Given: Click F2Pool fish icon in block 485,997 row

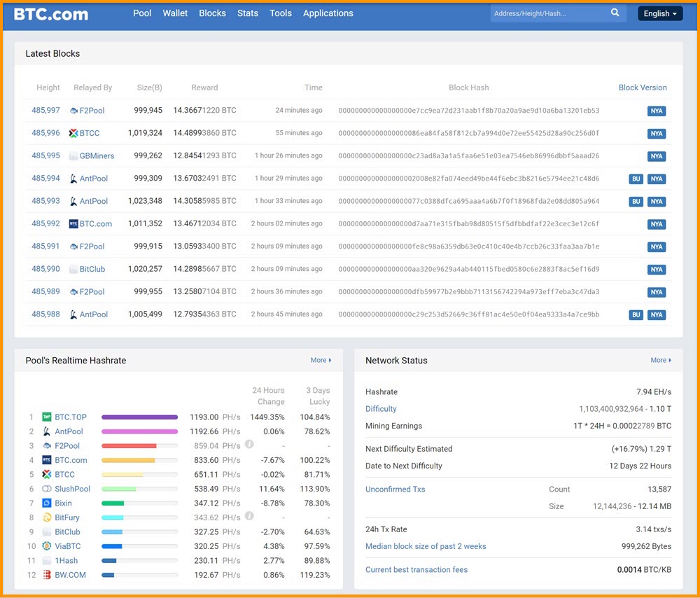Looking at the screenshot, I should [73, 111].
